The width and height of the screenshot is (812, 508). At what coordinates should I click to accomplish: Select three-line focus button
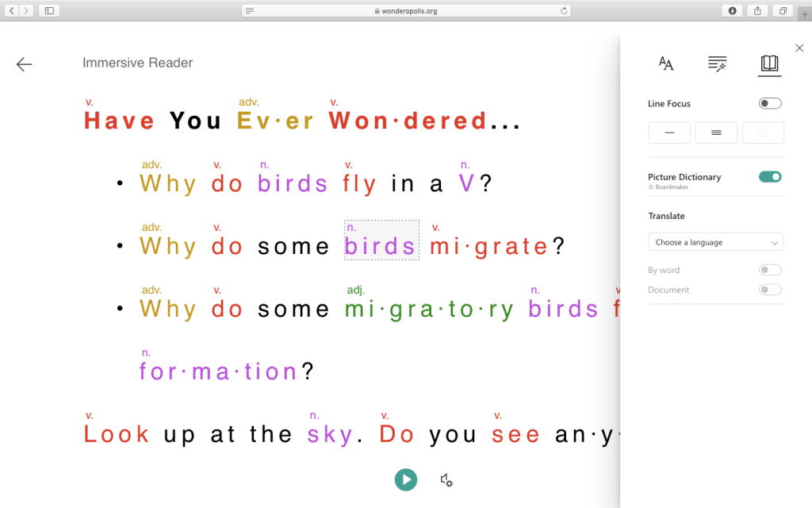pos(716,133)
